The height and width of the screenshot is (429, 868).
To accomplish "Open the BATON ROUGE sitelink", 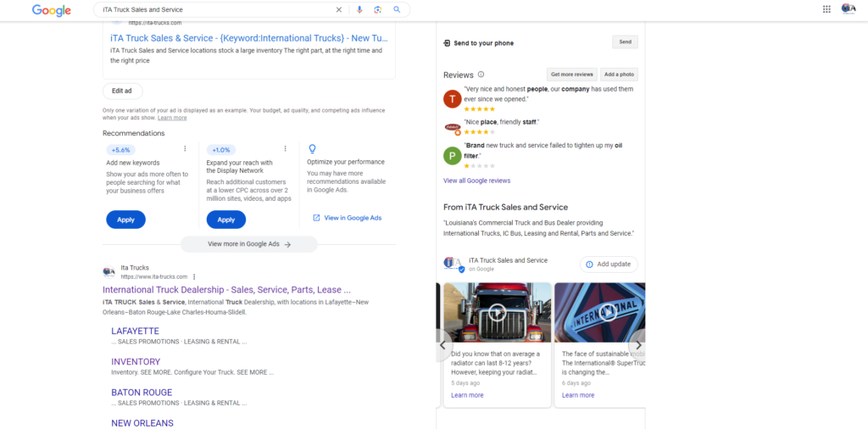I will click(142, 393).
